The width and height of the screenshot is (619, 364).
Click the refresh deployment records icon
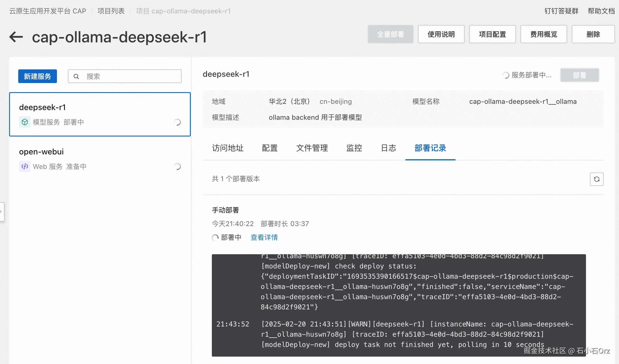[597, 179]
